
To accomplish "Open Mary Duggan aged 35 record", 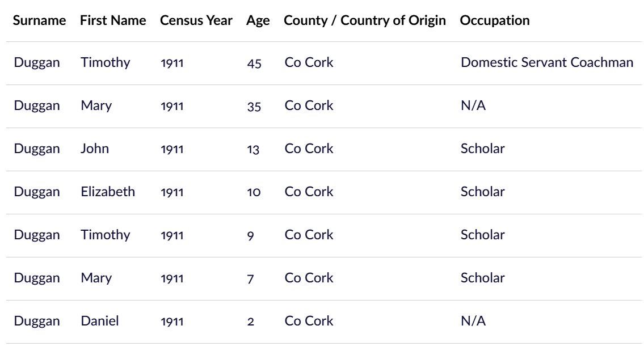I will pyautogui.click(x=324, y=107).
